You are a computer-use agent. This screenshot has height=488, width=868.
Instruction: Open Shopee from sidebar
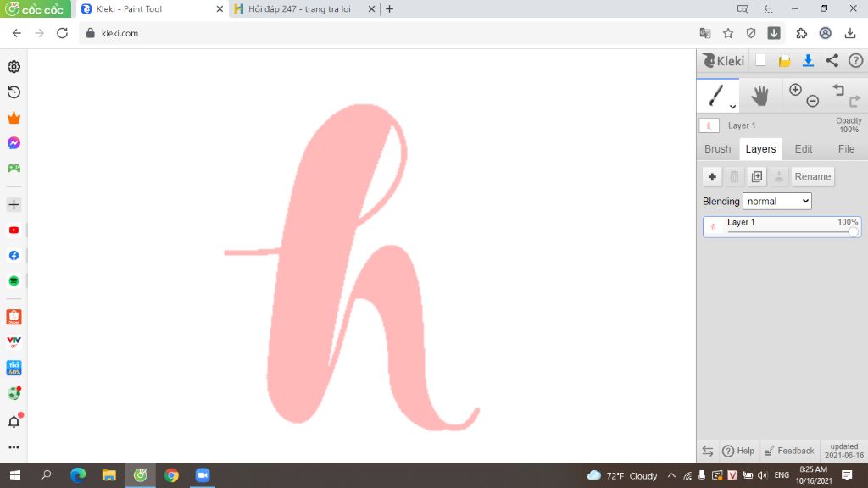point(14,317)
